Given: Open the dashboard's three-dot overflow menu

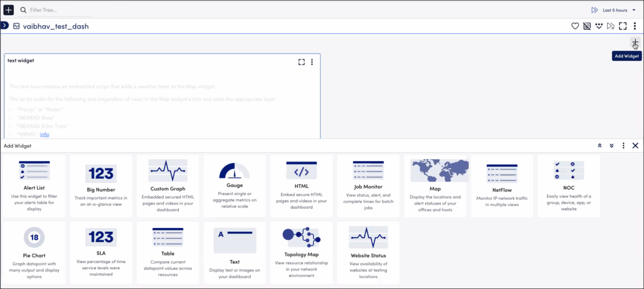Looking at the screenshot, I should click(635, 26).
